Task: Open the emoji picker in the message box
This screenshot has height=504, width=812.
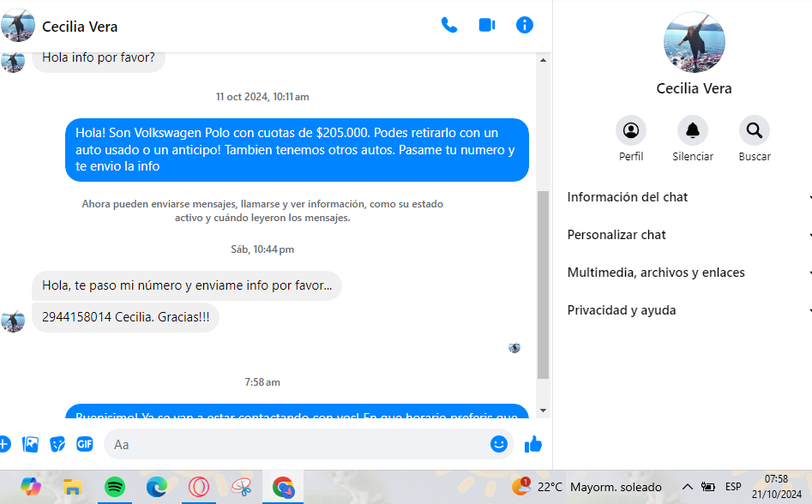Action: tap(499, 444)
